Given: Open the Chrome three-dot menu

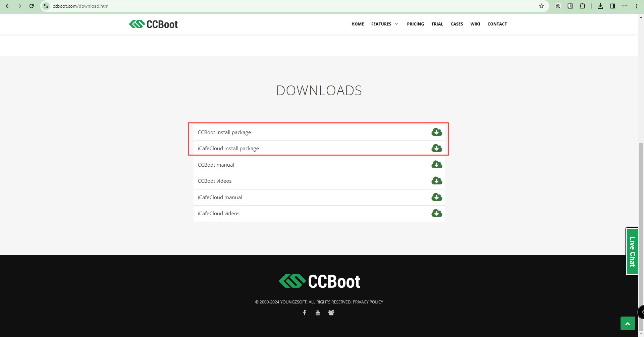Looking at the screenshot, I should 637,6.
